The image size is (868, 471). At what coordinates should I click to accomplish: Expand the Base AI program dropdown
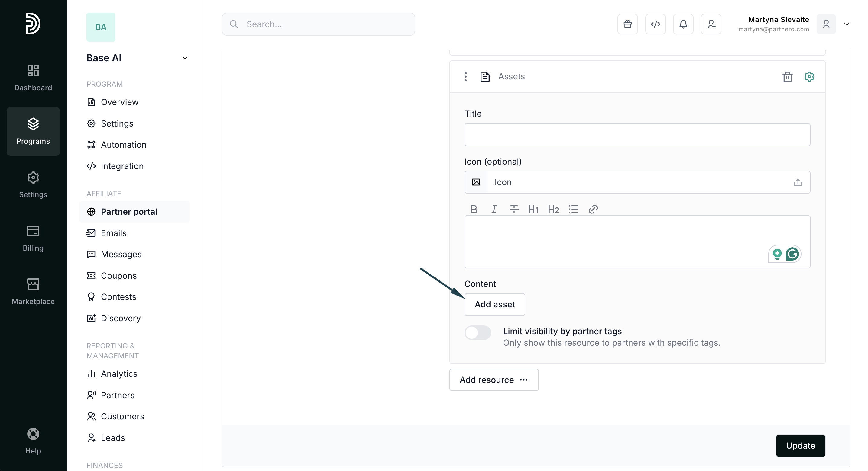[185, 58]
